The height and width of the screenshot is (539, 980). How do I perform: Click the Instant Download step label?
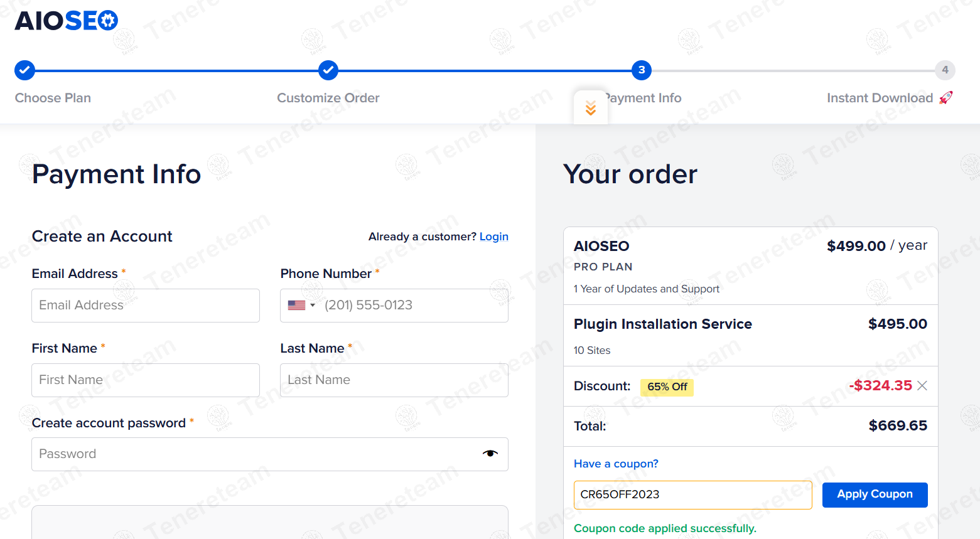pyautogui.click(x=880, y=98)
